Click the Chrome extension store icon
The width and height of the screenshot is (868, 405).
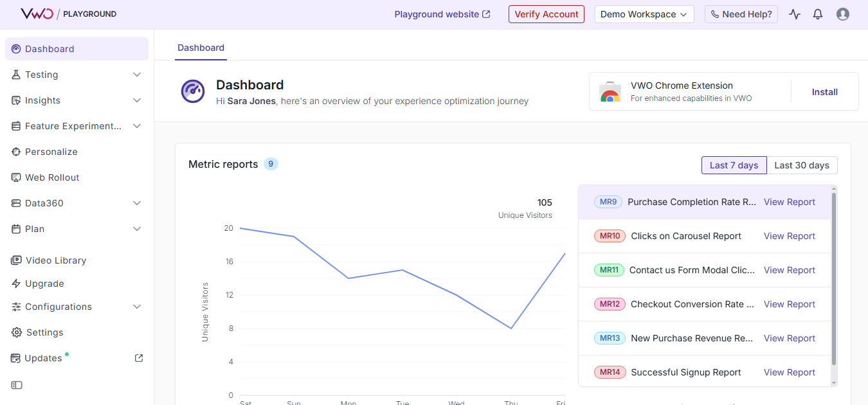click(610, 92)
